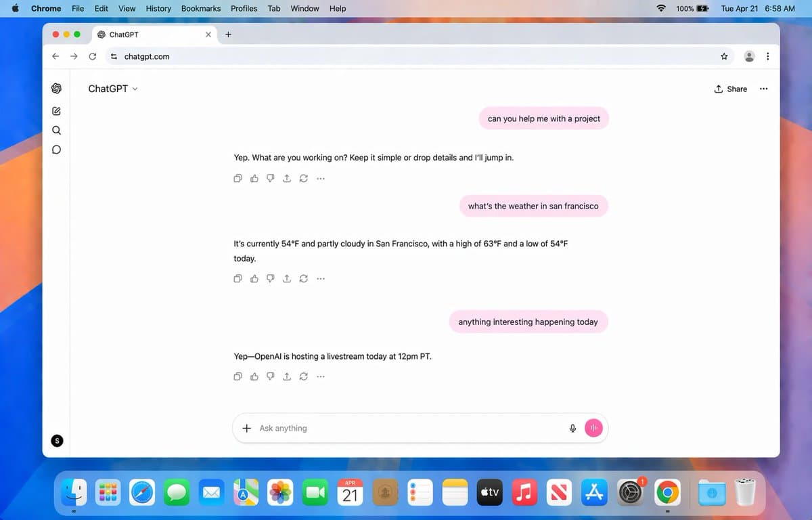This screenshot has height=520, width=812.
Task: Give a thumbs down to the weather reply
Action: point(270,278)
